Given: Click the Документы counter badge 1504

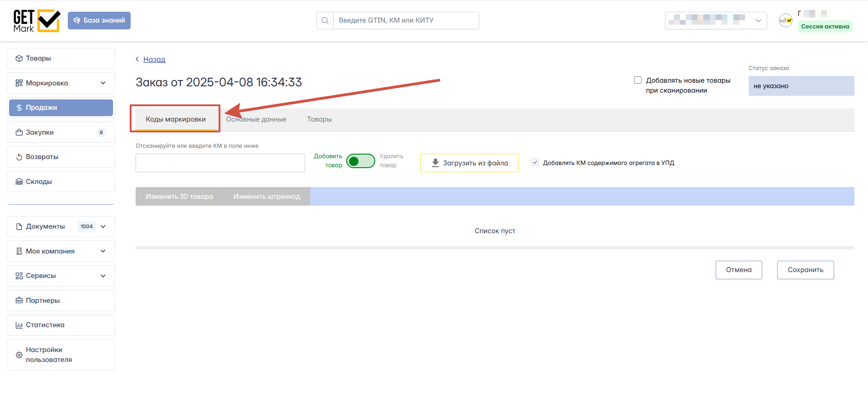Looking at the screenshot, I should [87, 226].
